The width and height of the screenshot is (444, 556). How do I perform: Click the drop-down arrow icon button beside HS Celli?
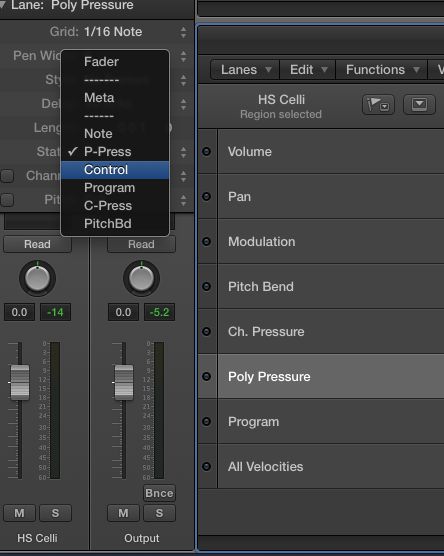tap(420, 105)
